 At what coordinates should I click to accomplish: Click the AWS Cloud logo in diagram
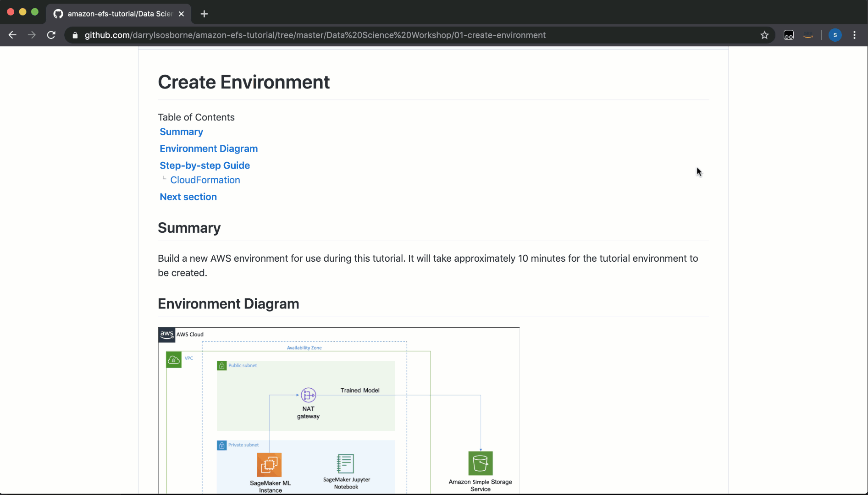pos(166,335)
